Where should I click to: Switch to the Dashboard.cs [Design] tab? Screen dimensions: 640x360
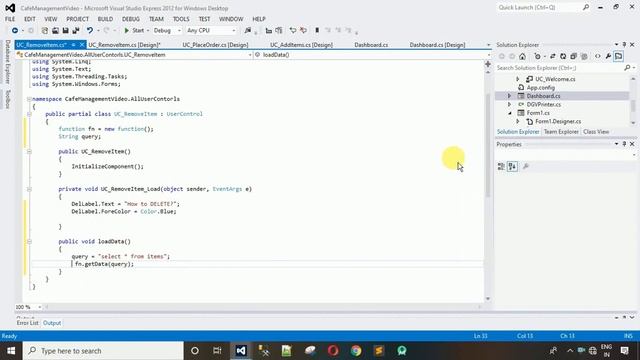click(437, 45)
